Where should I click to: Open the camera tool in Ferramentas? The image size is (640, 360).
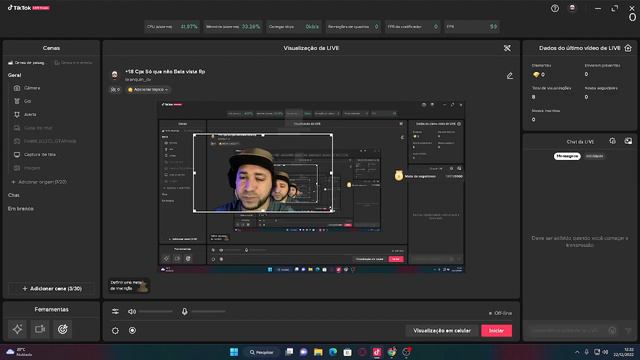[x=40, y=329]
